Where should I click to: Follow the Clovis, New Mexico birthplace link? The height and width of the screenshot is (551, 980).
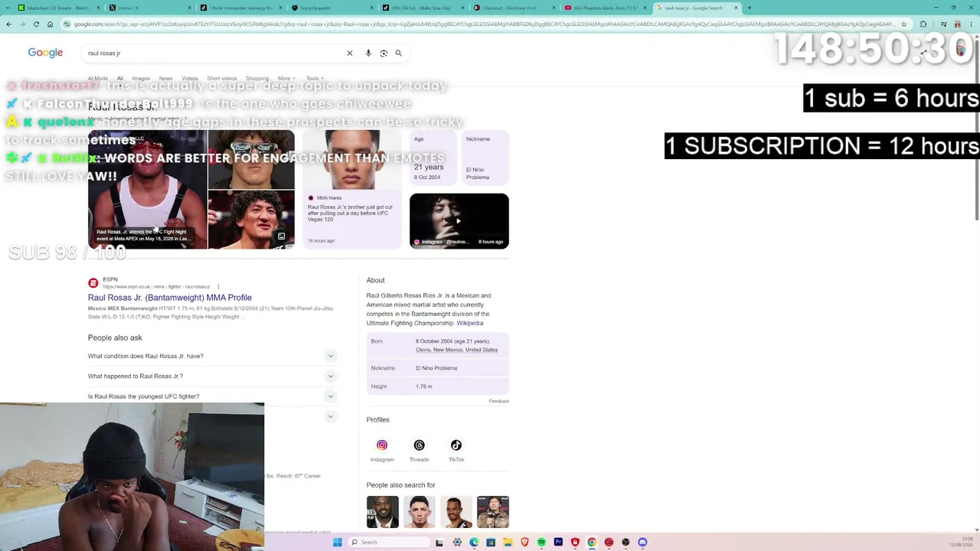(x=456, y=350)
